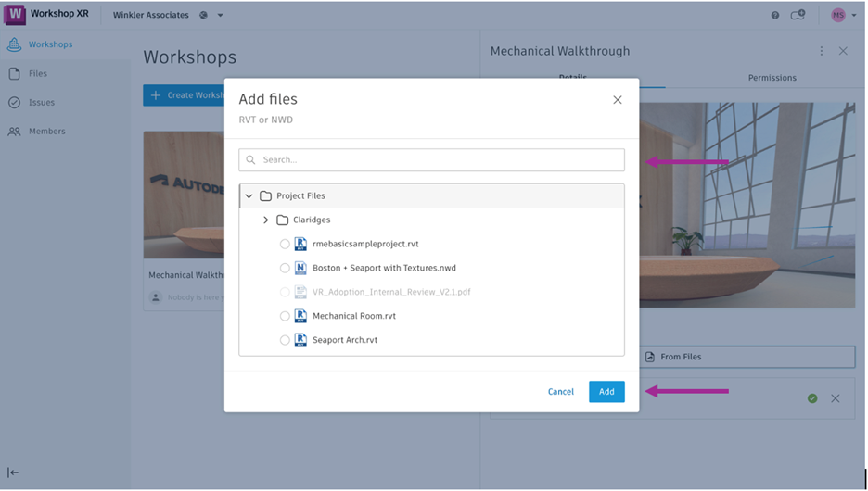Open the notifications icon in top bar

(x=798, y=15)
